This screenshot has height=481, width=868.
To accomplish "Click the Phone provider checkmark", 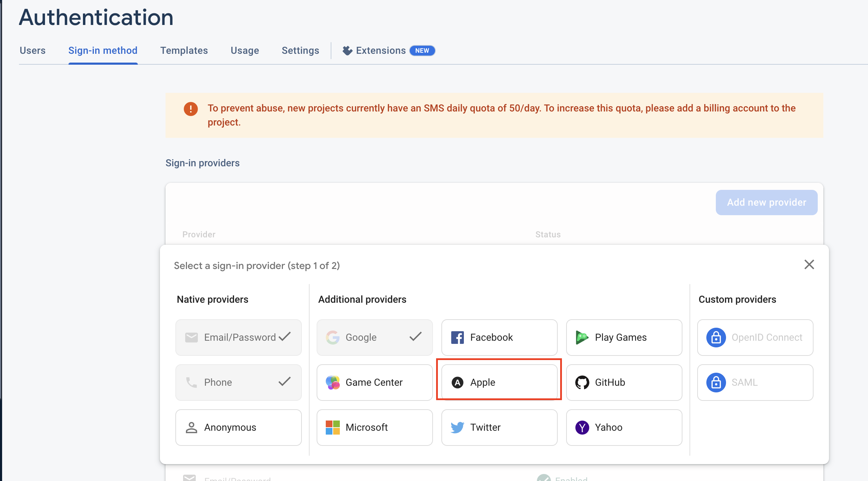I will pos(285,381).
